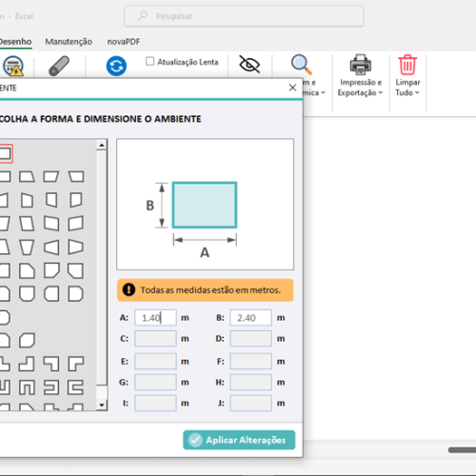Click the printer Impressão e Exportação icon
Image resolution: width=476 pixels, height=476 pixels.
click(x=360, y=65)
